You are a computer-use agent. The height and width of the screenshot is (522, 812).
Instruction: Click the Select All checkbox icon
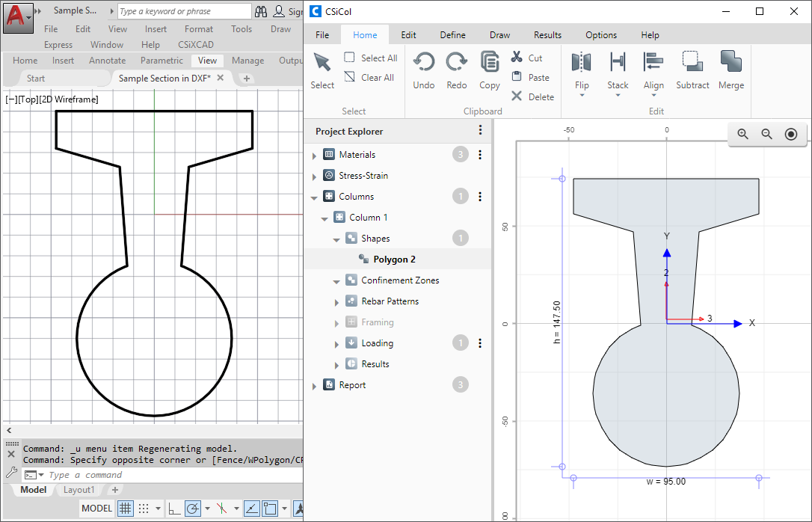tap(350, 58)
